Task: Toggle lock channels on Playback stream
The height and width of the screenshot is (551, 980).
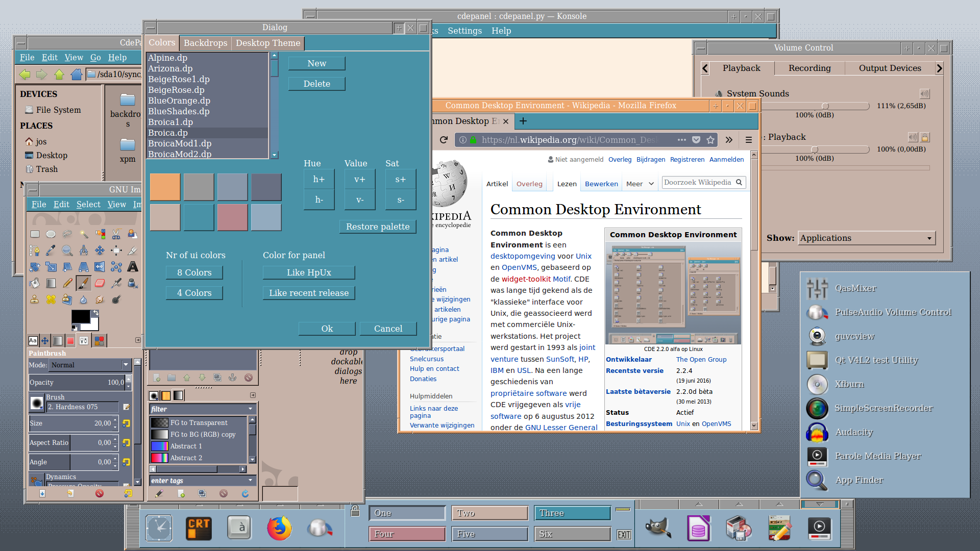Action: (x=925, y=137)
